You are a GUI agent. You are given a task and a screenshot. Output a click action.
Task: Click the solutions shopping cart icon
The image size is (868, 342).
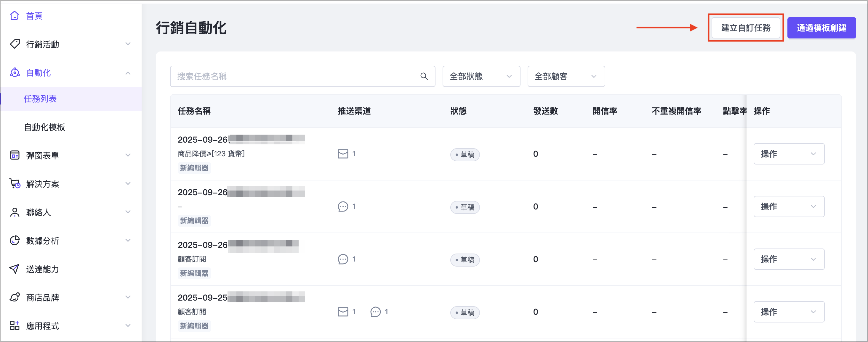pyautogui.click(x=15, y=183)
